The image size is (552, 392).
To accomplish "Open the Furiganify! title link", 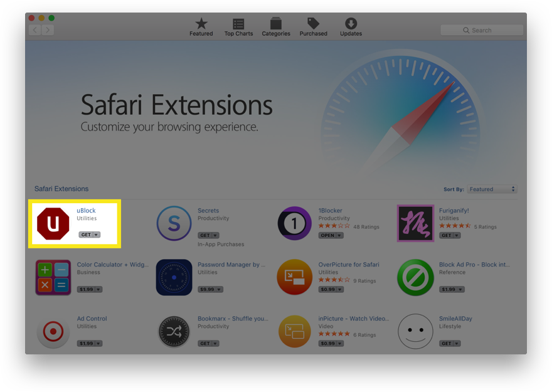I will click(x=454, y=211).
